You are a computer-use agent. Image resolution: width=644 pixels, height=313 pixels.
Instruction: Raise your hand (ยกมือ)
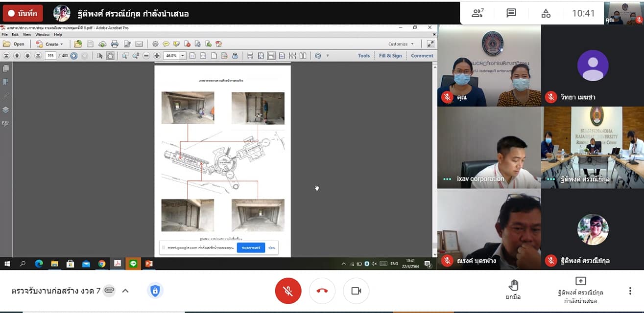click(513, 289)
